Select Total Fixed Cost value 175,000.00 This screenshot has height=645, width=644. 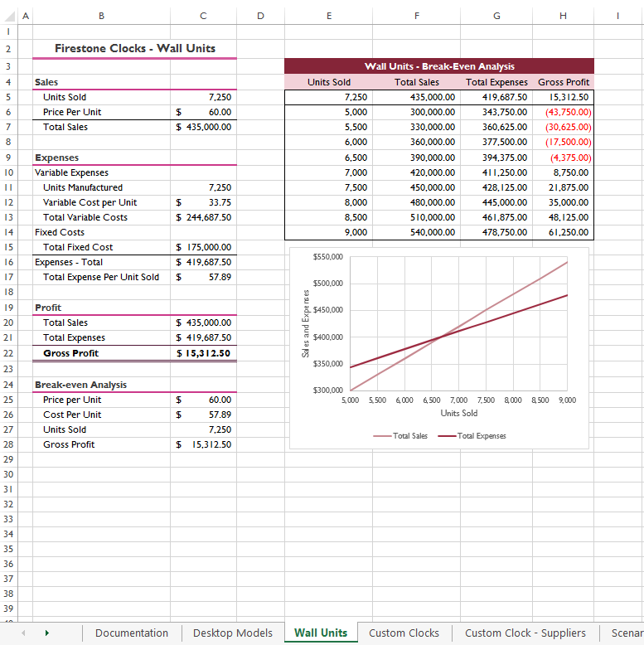204,247
